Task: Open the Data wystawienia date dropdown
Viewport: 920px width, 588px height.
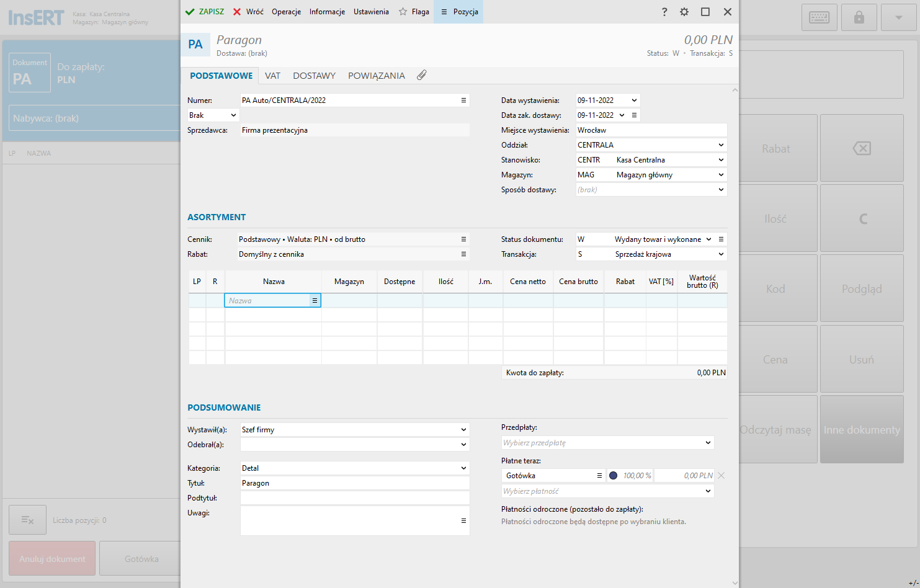Action: (x=634, y=100)
